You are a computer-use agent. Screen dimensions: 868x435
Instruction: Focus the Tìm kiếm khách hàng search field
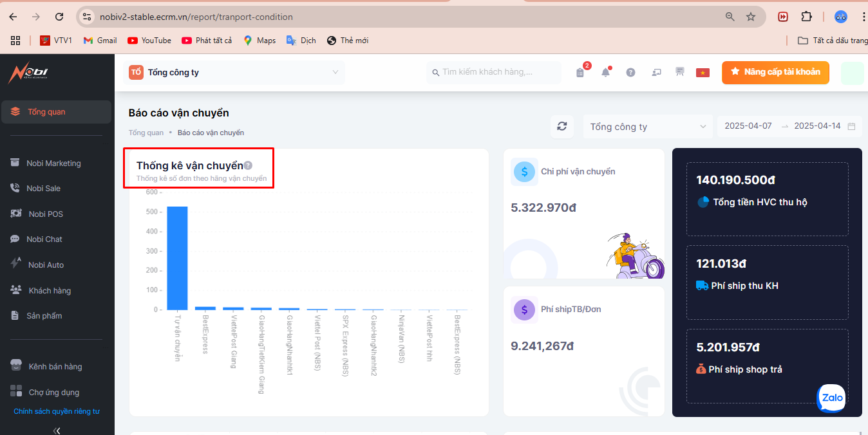[x=493, y=72]
